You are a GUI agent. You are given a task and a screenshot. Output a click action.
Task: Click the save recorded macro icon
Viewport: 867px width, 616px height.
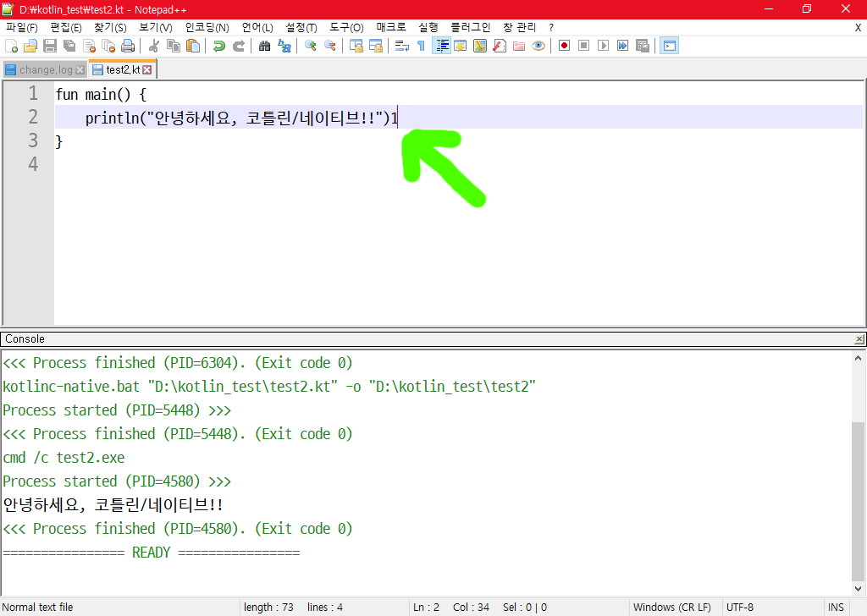coord(643,46)
